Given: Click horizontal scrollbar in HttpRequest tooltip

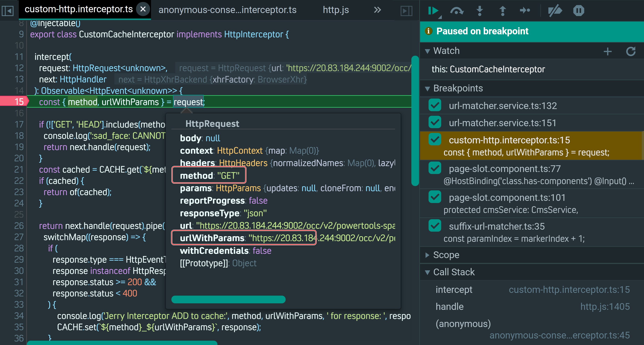Looking at the screenshot, I should pyautogui.click(x=228, y=299).
